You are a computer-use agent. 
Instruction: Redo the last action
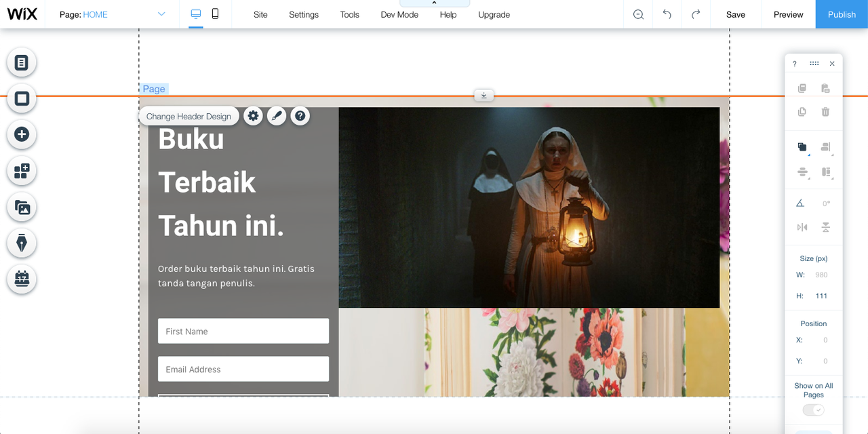point(696,14)
